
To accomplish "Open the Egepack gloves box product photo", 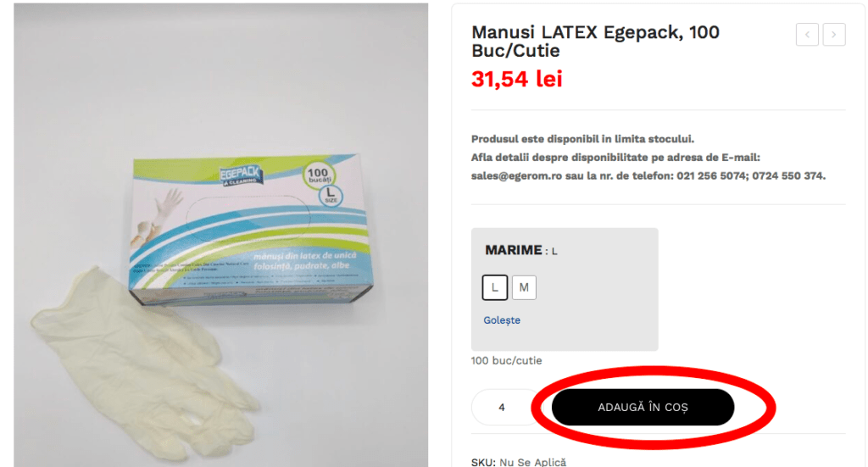I will pyautogui.click(x=221, y=235).
